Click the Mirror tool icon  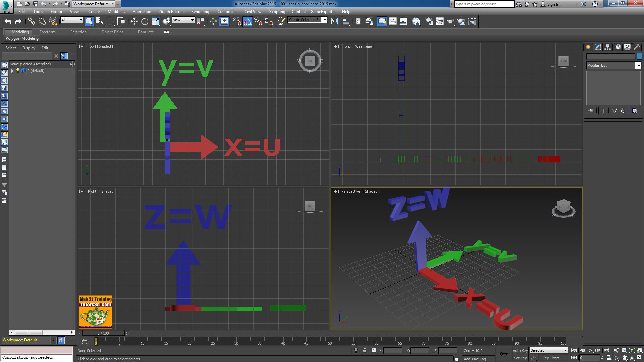(x=335, y=21)
